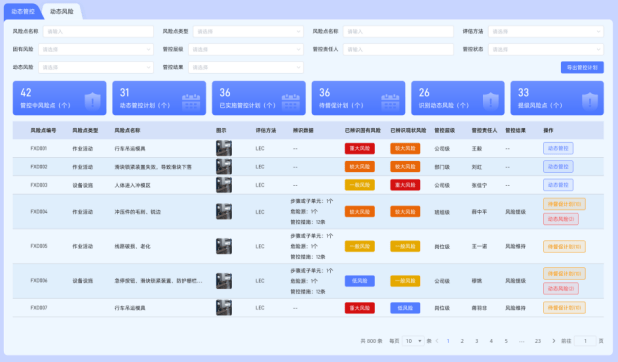The height and width of the screenshot is (362, 618).
Task: Go to page 5
Action: click(x=506, y=341)
